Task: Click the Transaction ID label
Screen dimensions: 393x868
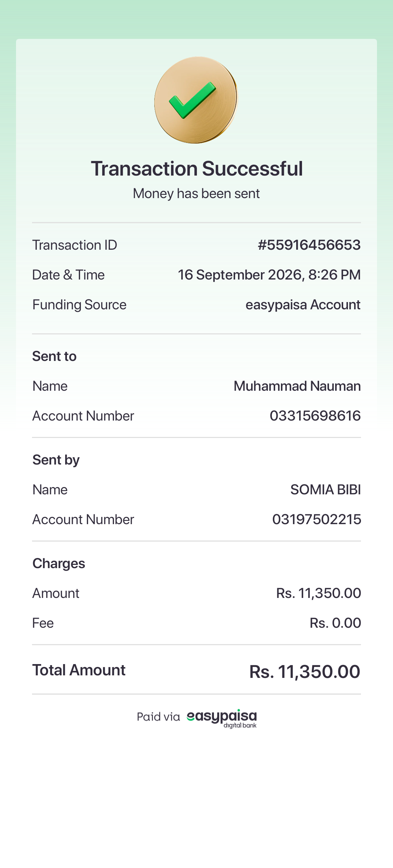Action: coord(75,245)
